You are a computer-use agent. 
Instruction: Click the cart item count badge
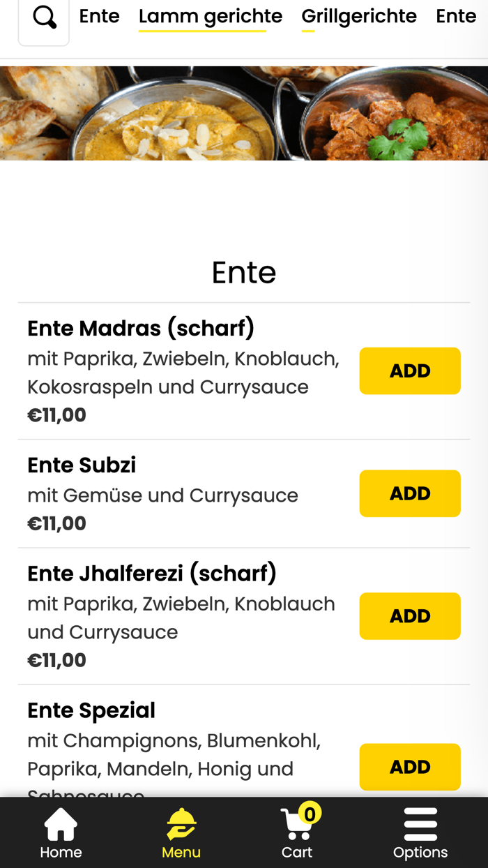pos(310,813)
